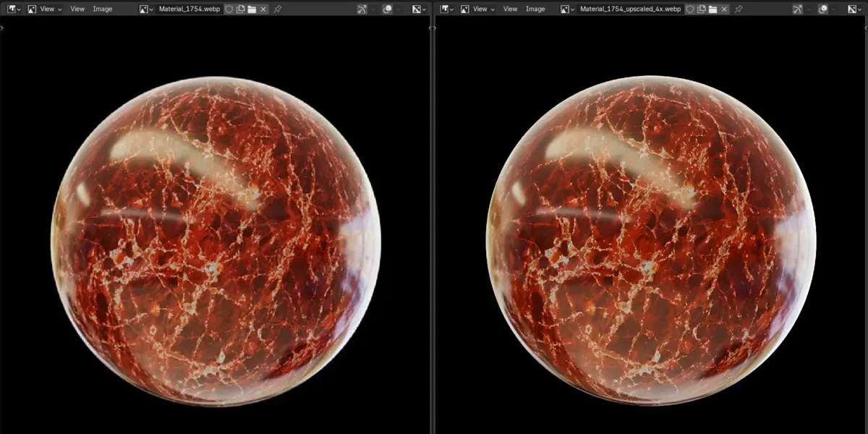Browse linked images in left editor
The width and height of the screenshot is (868, 434).
tap(146, 9)
